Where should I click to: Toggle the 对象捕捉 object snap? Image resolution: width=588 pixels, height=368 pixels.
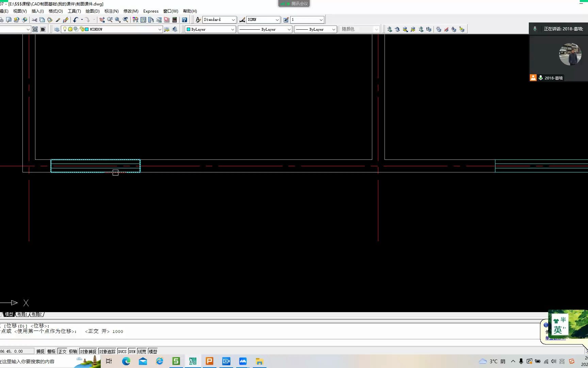click(88, 351)
